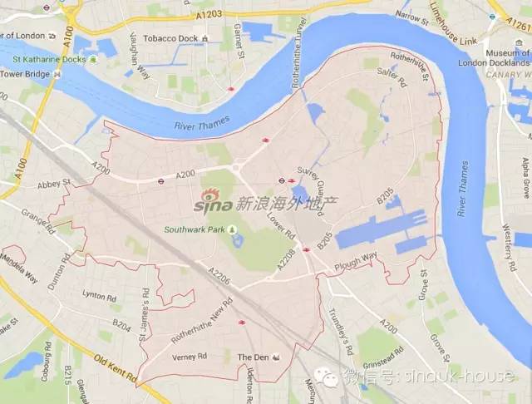
Task: Click the Southwark Park text label
Action: [195, 229]
